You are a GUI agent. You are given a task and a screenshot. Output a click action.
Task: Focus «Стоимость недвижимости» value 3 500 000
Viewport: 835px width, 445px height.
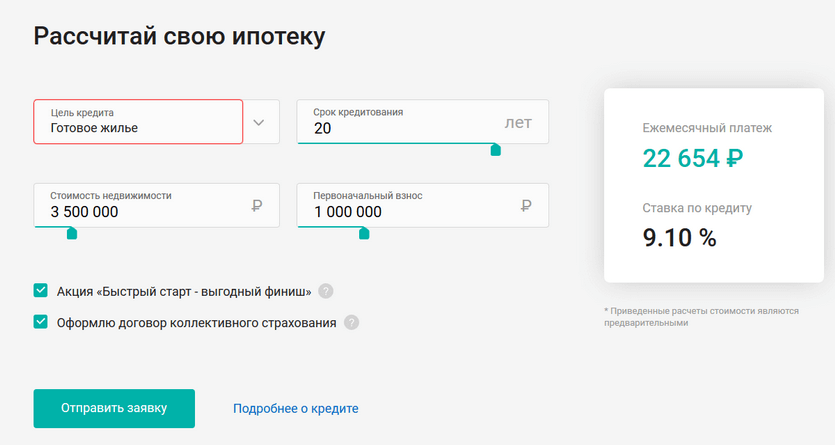pyautogui.click(x=84, y=212)
